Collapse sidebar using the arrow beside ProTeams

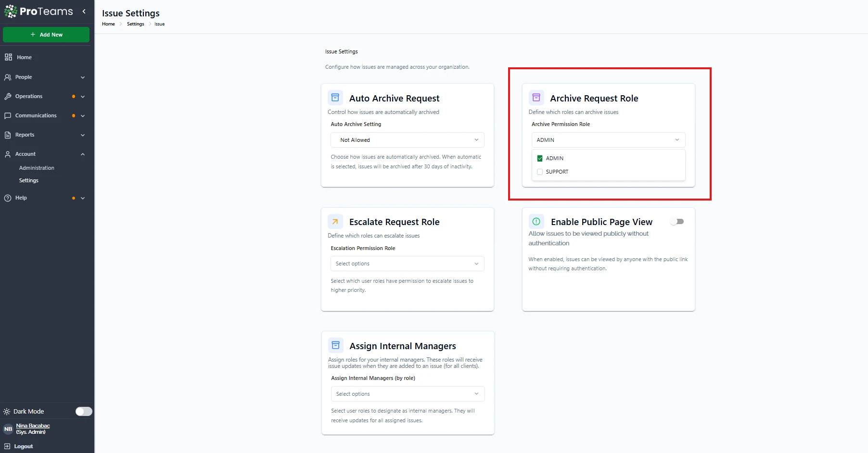[x=84, y=11]
